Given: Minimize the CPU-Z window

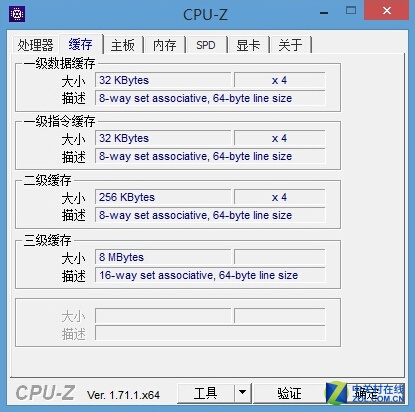Looking at the screenshot, I should [324, 13].
